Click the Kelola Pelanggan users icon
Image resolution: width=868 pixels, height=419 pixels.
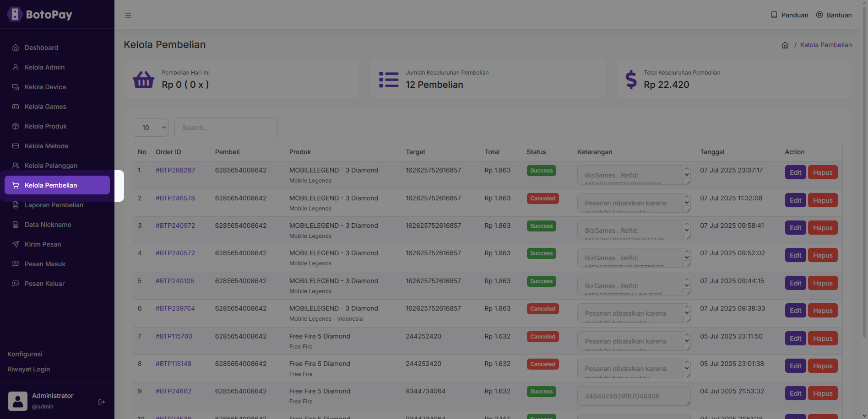16,166
